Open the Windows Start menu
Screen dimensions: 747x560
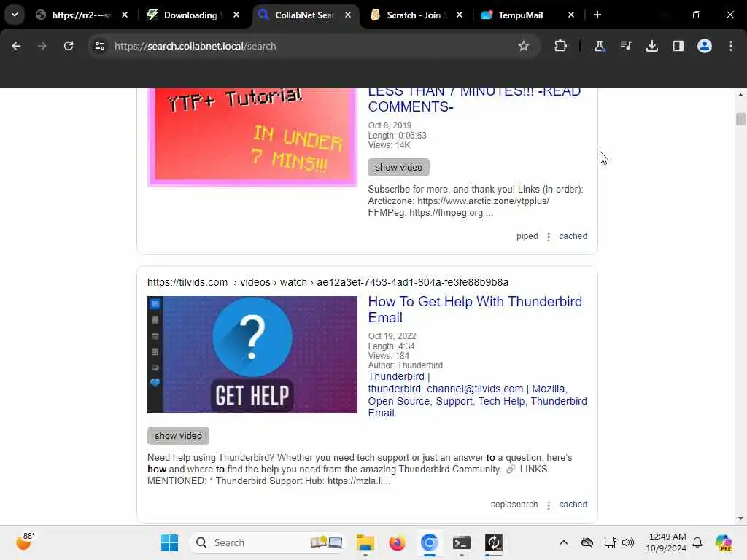click(x=169, y=542)
